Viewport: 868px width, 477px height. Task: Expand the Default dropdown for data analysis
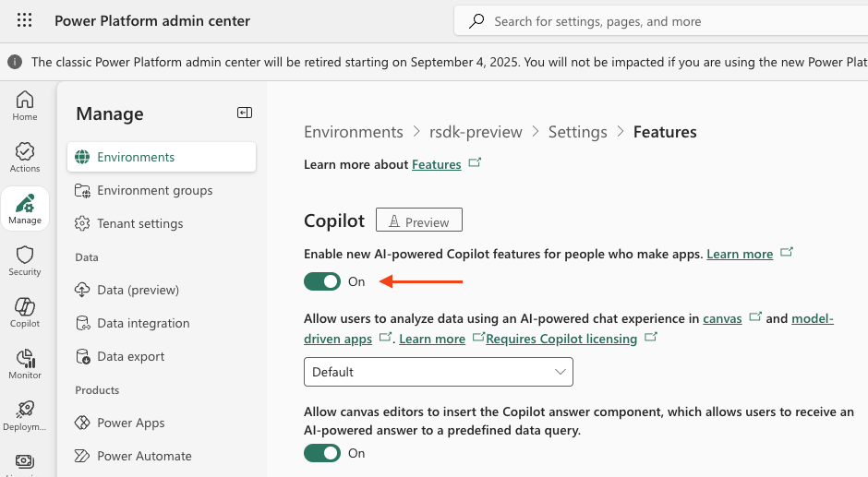click(439, 372)
